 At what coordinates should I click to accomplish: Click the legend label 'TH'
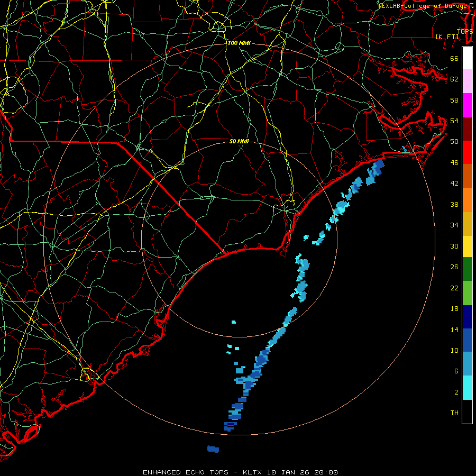tap(454, 413)
